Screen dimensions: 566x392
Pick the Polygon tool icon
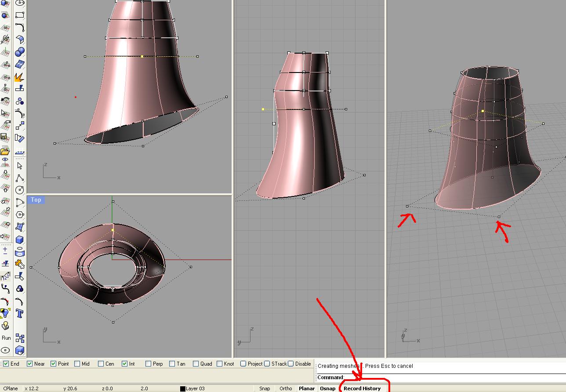click(x=19, y=215)
